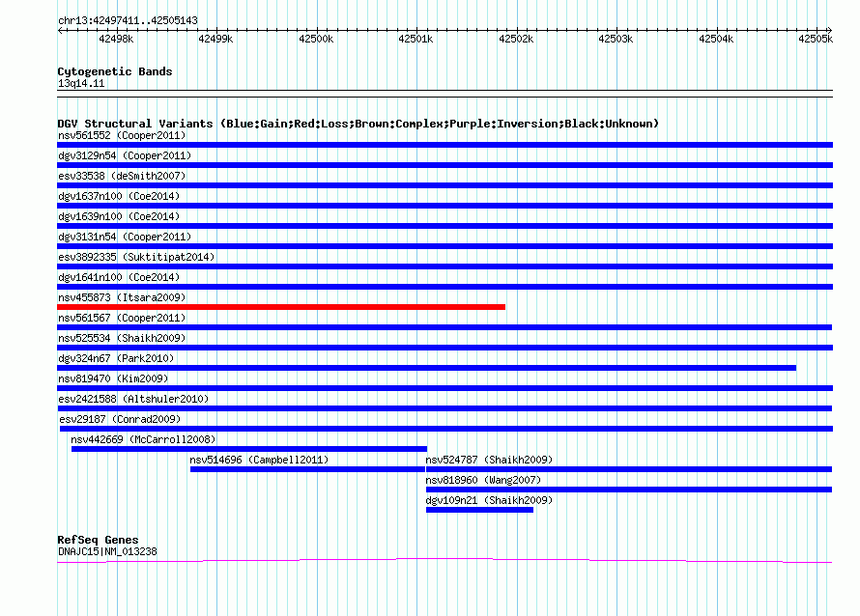Click the RefSeq Genes track heading
The width and height of the screenshot is (860, 616).
[x=98, y=540]
